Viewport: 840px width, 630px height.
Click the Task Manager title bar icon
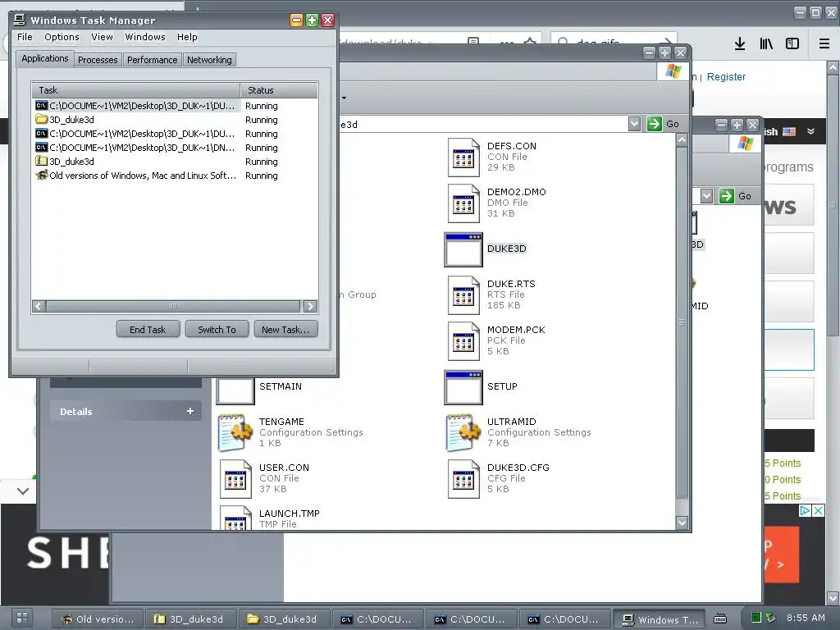pos(20,20)
